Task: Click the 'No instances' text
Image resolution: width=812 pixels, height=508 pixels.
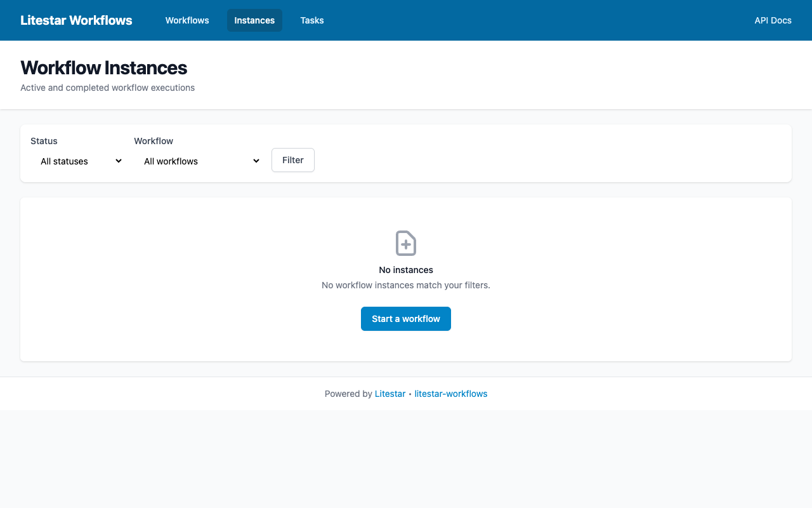Action: click(x=406, y=270)
